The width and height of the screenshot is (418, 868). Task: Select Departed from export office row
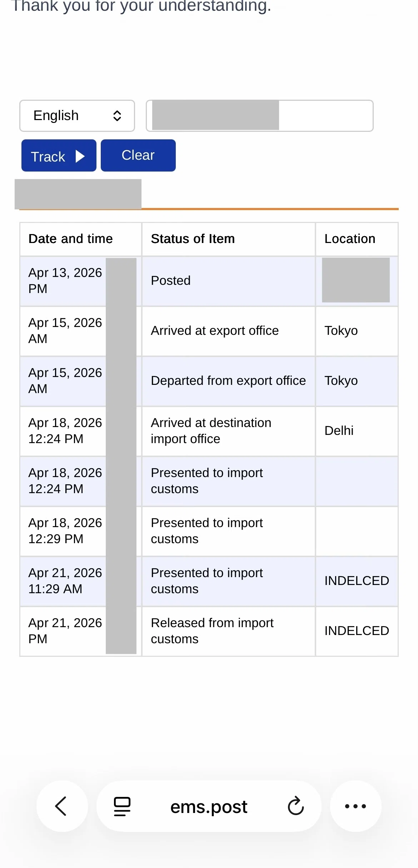[209, 381]
